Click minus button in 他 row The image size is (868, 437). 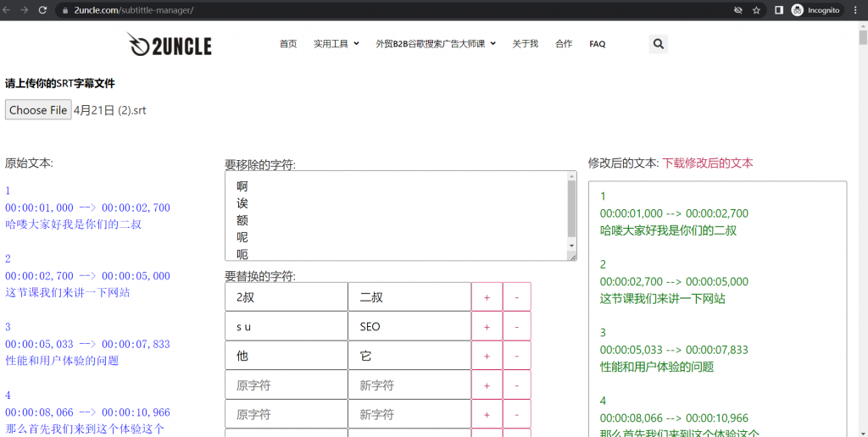click(516, 356)
